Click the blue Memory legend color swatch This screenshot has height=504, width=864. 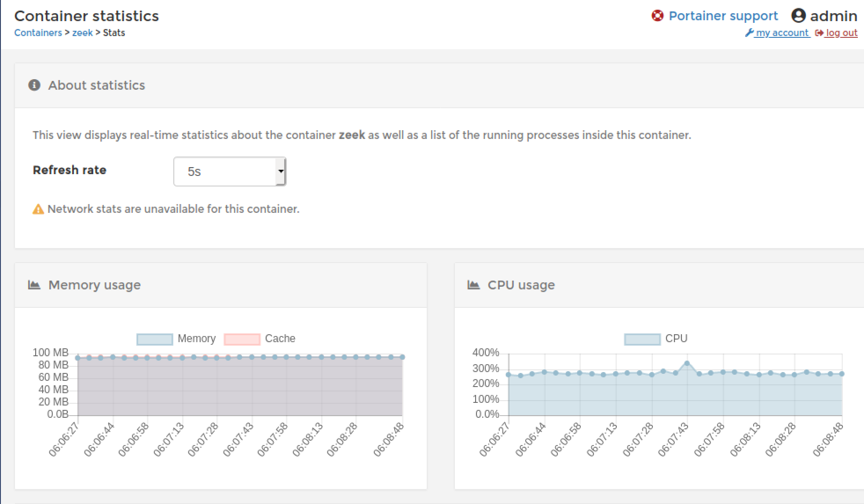[x=154, y=339]
